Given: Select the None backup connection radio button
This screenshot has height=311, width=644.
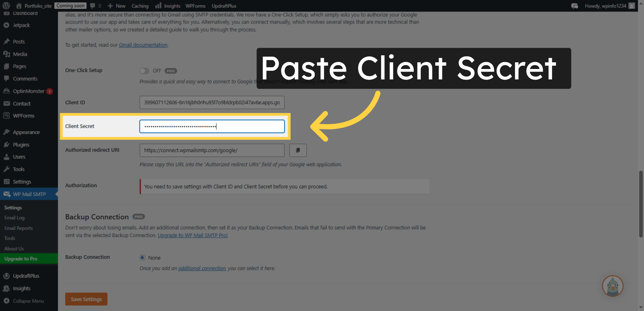Looking at the screenshot, I should pyautogui.click(x=142, y=257).
